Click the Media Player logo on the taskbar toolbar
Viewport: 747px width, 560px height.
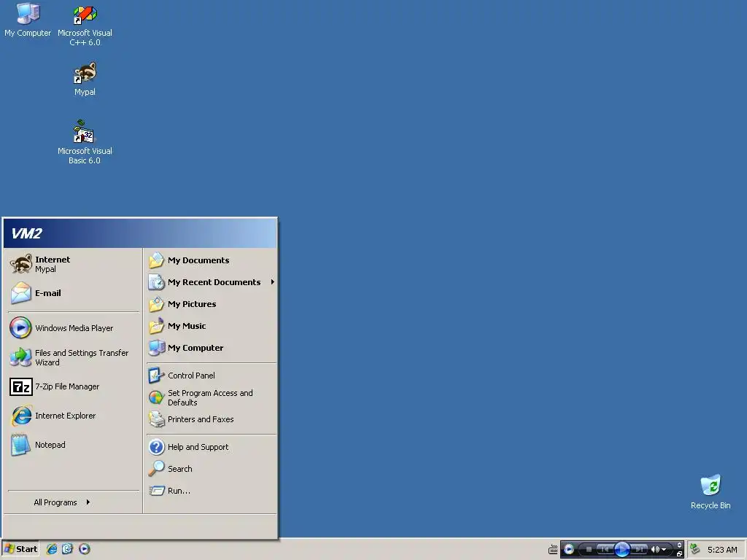(x=569, y=550)
